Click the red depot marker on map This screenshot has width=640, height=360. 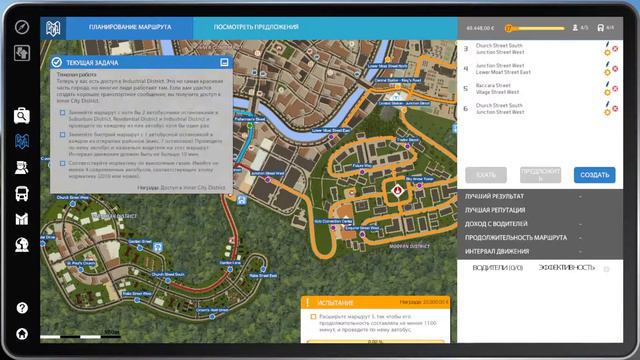(397, 191)
